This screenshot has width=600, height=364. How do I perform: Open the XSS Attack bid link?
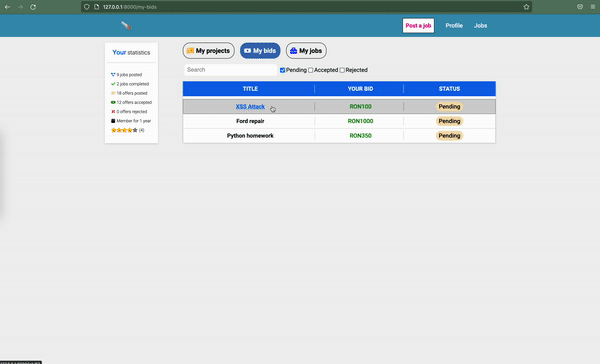pos(250,107)
